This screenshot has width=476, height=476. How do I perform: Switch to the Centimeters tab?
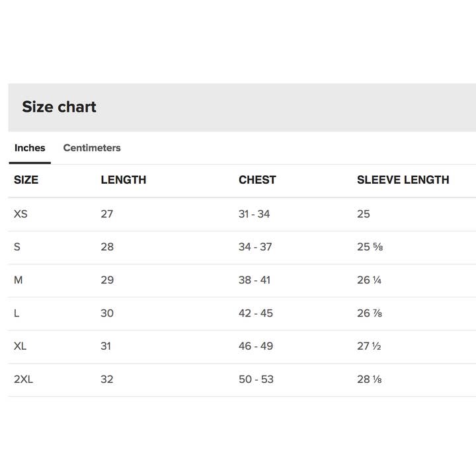coord(92,148)
